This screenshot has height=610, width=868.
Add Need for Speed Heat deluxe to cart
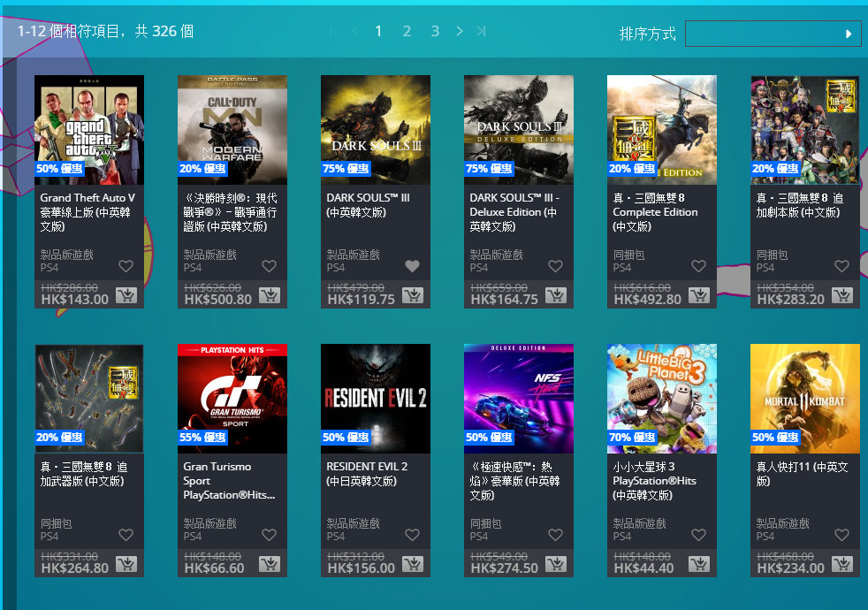point(556,564)
